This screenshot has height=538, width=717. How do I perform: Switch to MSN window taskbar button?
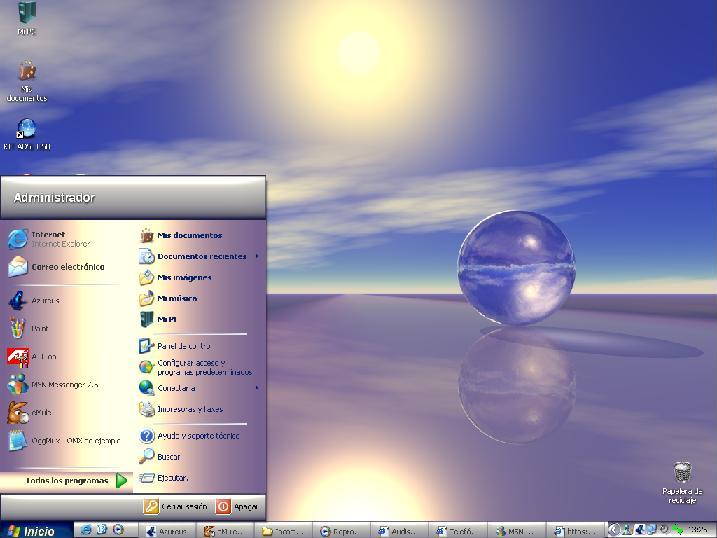click(x=515, y=531)
